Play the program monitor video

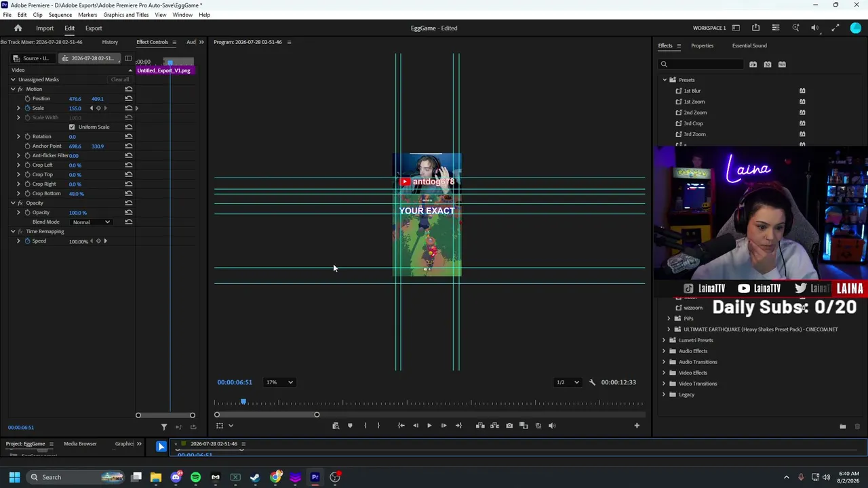click(x=429, y=426)
